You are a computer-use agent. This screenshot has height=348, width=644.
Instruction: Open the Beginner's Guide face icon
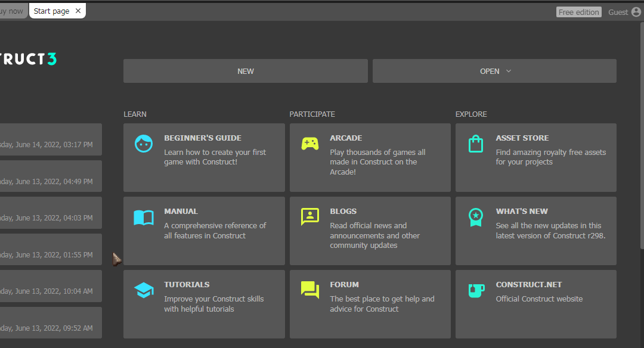(144, 144)
